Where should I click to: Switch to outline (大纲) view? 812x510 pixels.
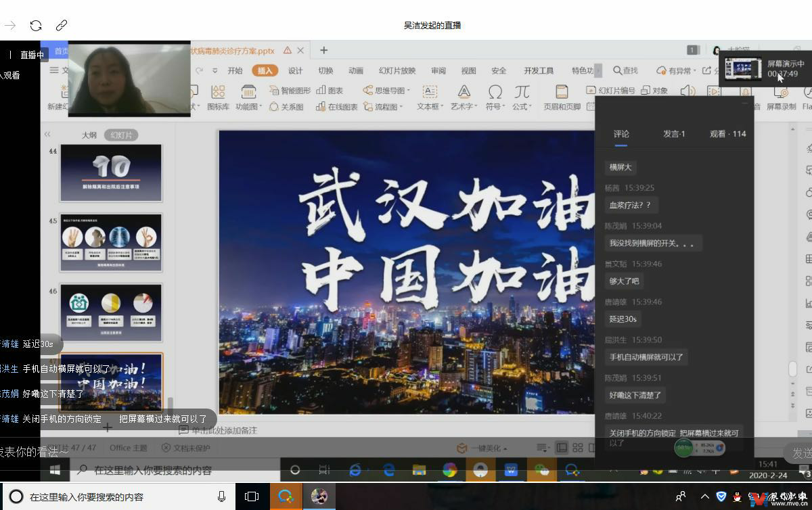coord(89,135)
